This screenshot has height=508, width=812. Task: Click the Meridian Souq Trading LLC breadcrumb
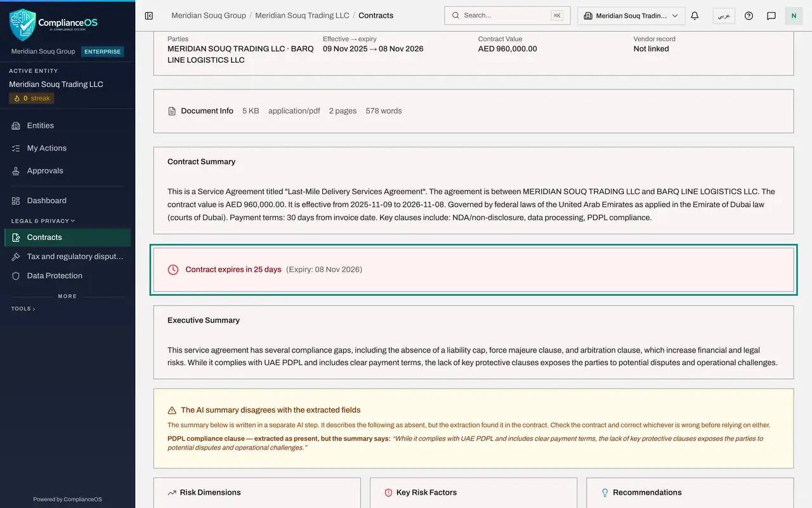(302, 15)
